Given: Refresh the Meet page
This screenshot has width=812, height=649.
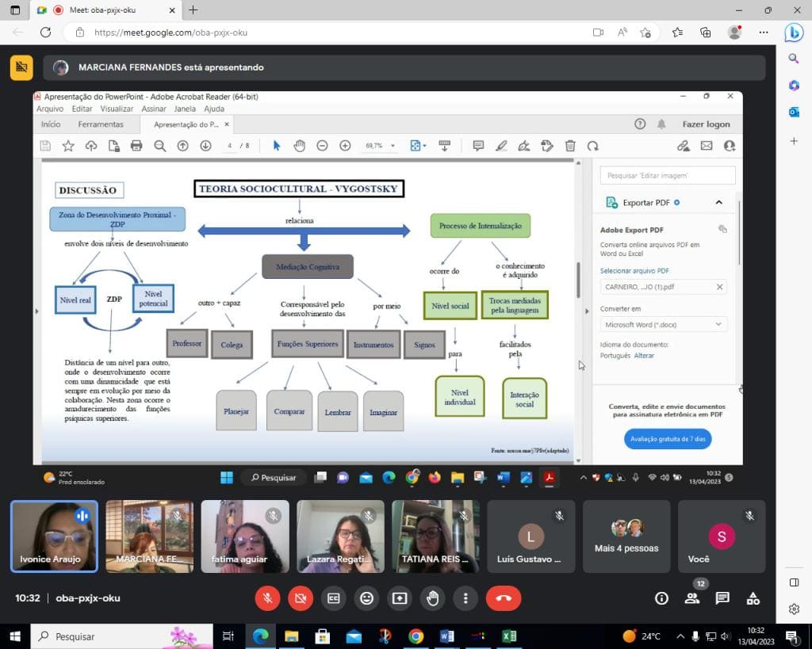Looking at the screenshot, I should [x=45, y=32].
